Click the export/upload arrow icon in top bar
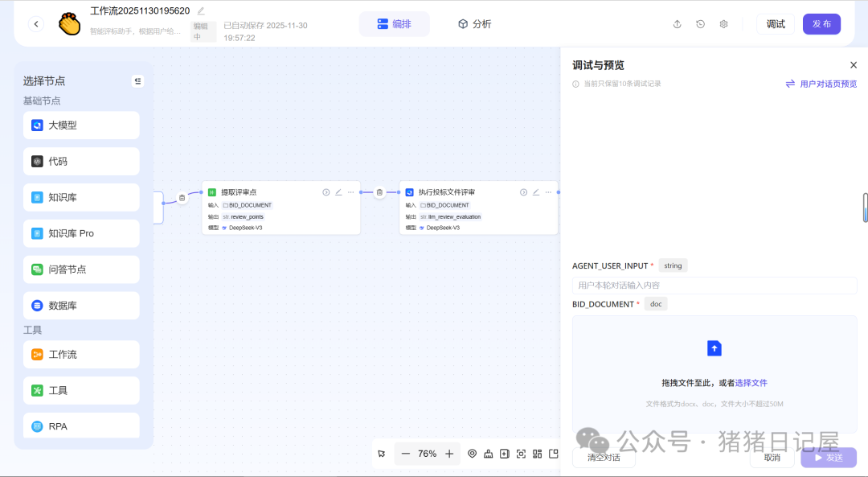The width and height of the screenshot is (868, 477). click(x=676, y=24)
